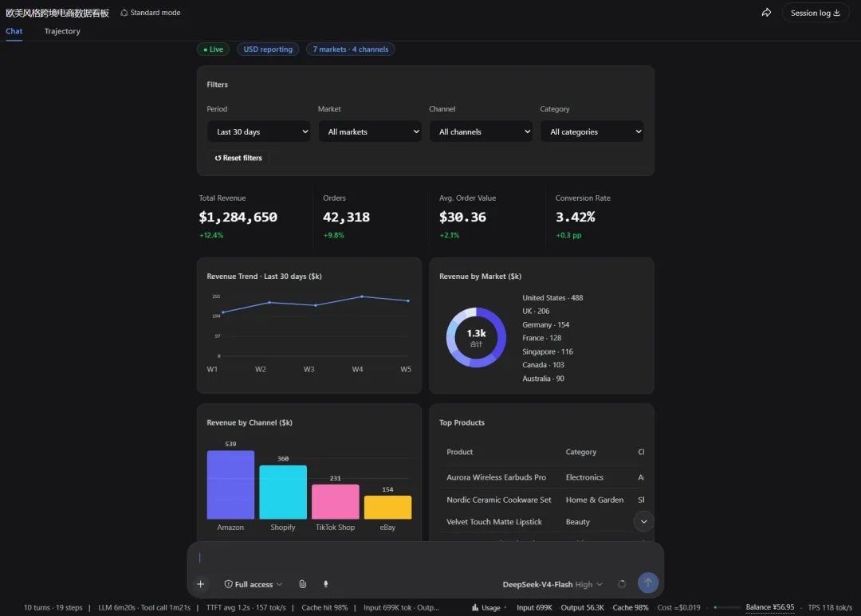Click the share arrow icon

[766, 13]
